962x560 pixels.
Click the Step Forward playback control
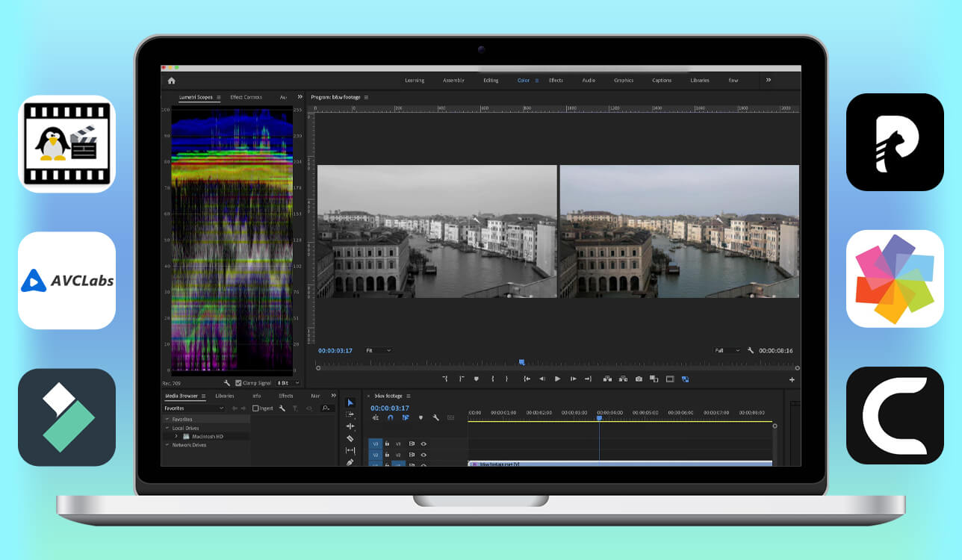point(574,379)
